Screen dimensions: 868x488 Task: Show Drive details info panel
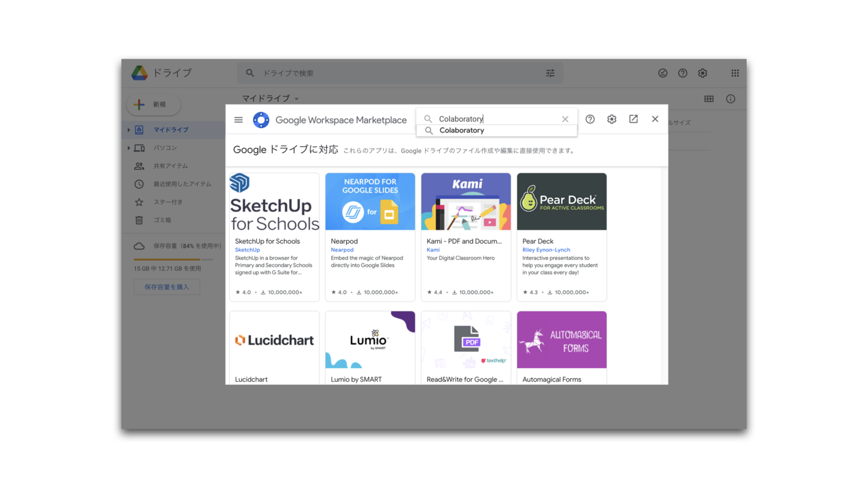coord(731,99)
